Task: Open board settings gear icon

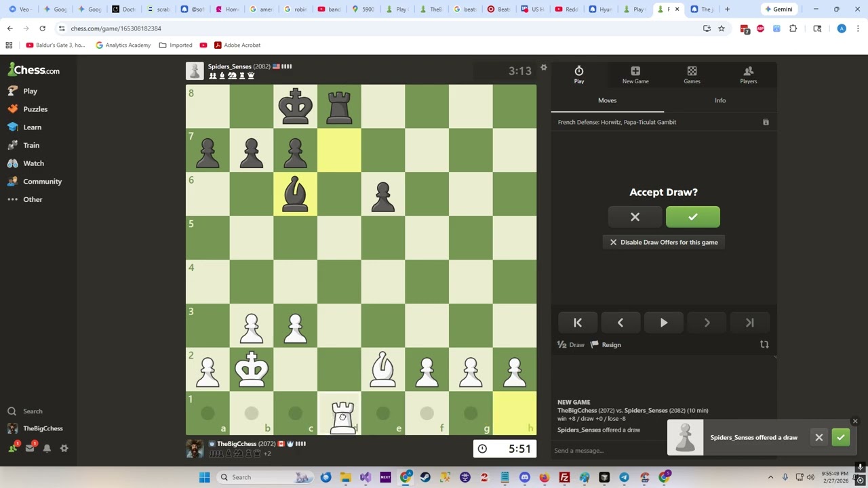Action: tap(543, 68)
